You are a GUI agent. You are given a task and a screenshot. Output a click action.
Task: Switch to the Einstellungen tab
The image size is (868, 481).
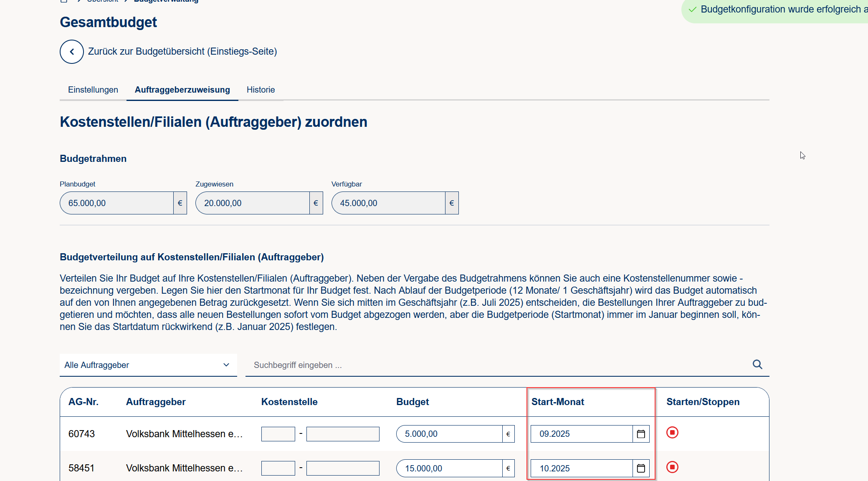(x=93, y=90)
